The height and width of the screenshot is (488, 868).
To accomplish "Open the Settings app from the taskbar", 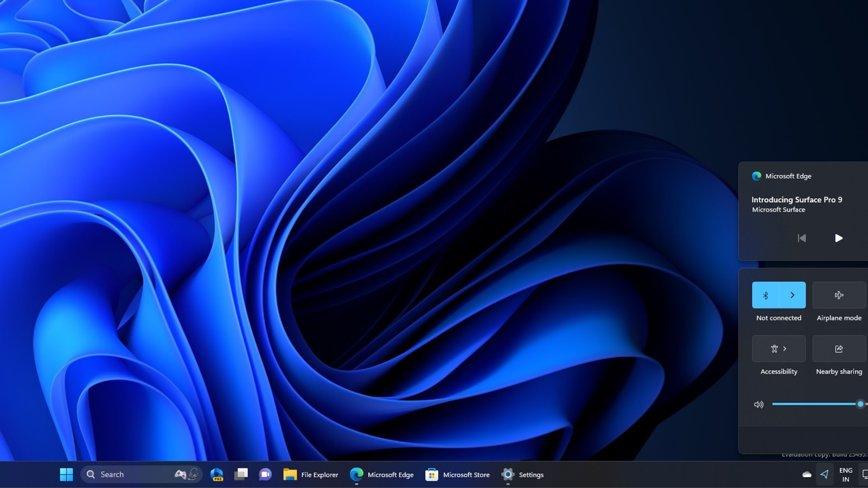I will point(522,474).
